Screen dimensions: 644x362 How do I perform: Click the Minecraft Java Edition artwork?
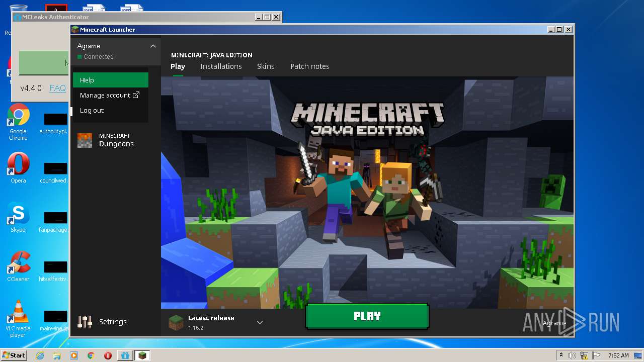tap(367, 193)
